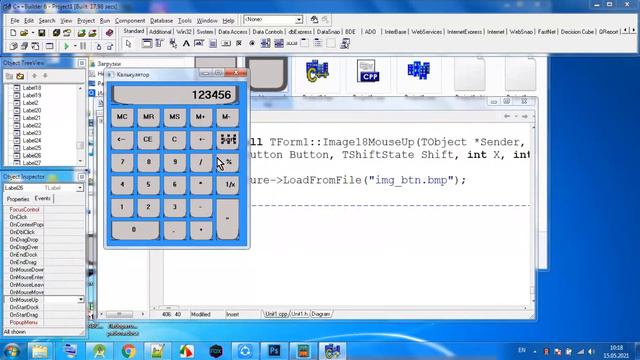Pick the ListBox component icon
This screenshot has width=640, height=360.
coord(265,44)
